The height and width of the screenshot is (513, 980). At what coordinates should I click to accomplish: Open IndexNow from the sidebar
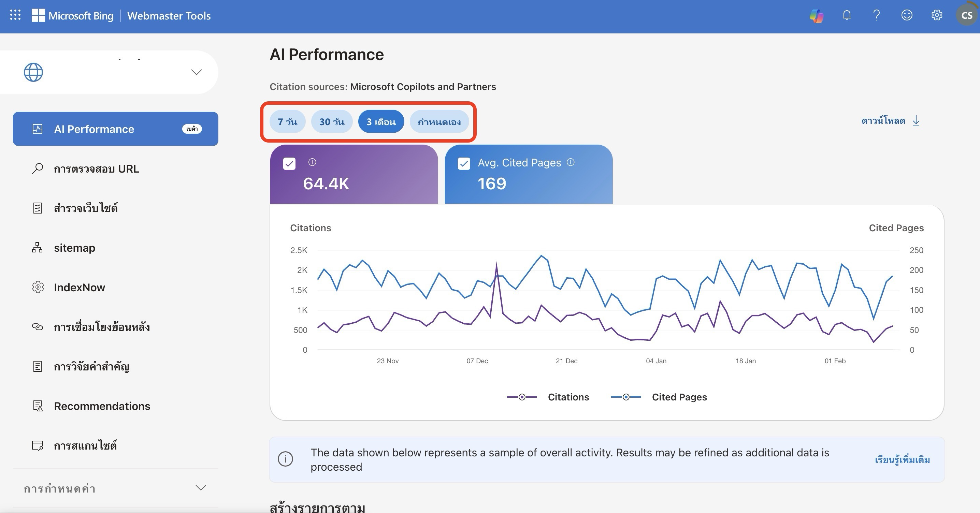pyautogui.click(x=80, y=288)
